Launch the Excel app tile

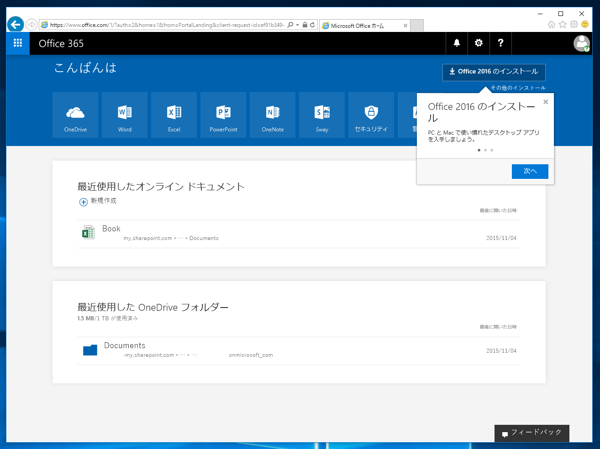[x=174, y=115]
